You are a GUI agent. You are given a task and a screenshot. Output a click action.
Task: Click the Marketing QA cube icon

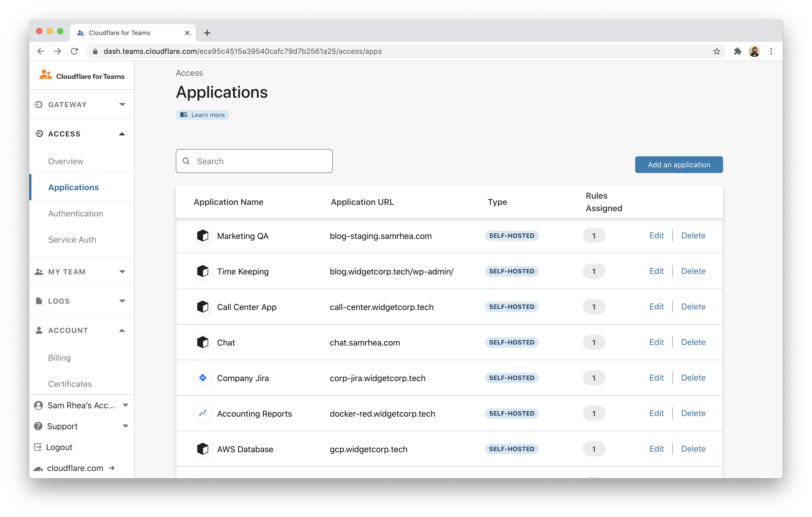203,235
